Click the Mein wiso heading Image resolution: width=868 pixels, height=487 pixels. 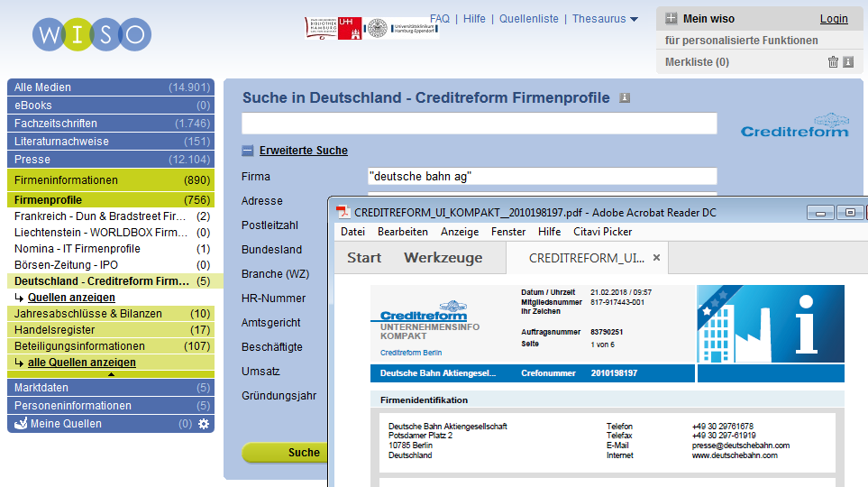[708, 19]
